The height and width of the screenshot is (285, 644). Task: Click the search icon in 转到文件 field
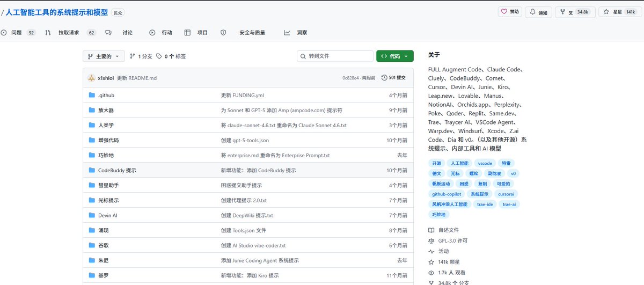[304, 56]
